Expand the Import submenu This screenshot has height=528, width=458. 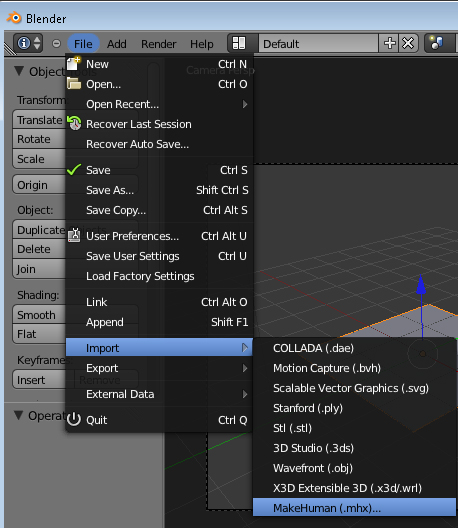click(x=159, y=348)
